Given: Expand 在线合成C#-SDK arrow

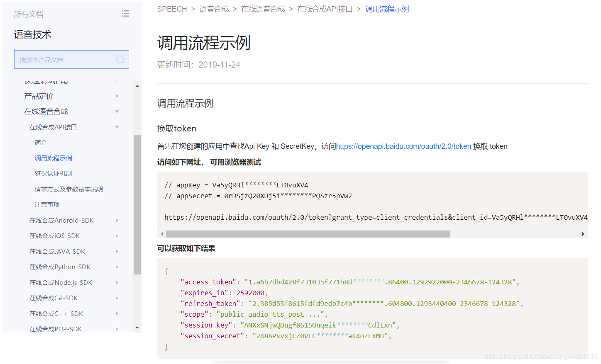Looking at the screenshot, I should [x=117, y=298].
